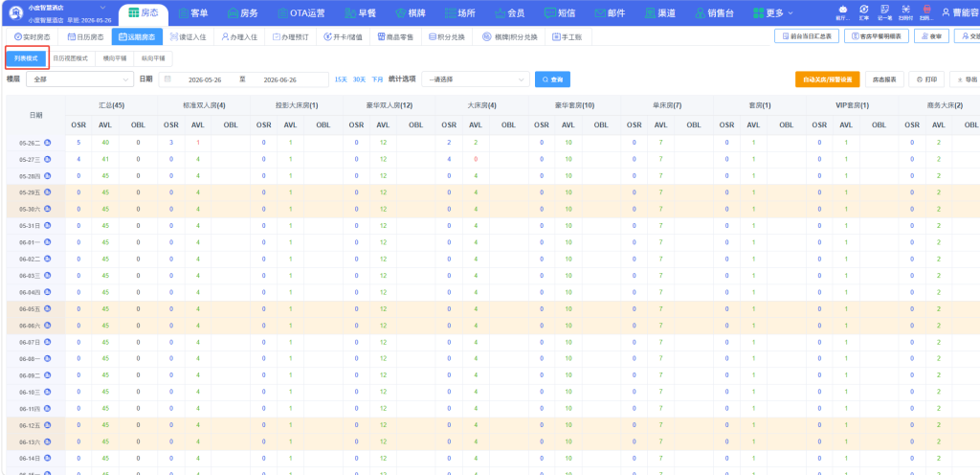Click the calendar icon in the date field
The width and height of the screenshot is (980, 475).
(167, 79)
